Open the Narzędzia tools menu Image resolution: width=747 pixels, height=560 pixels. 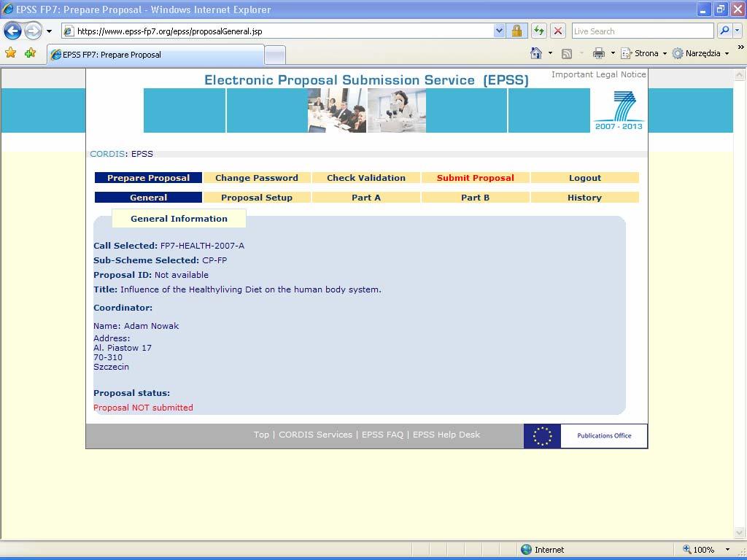point(700,53)
